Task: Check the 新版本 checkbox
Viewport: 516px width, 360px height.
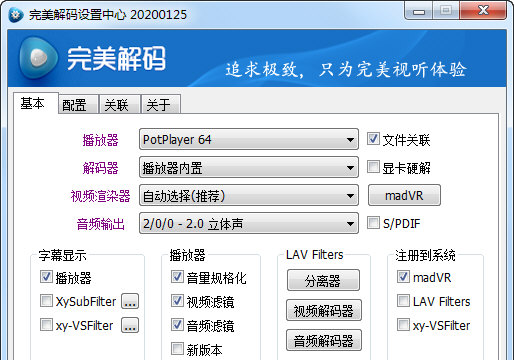Action: point(177,349)
